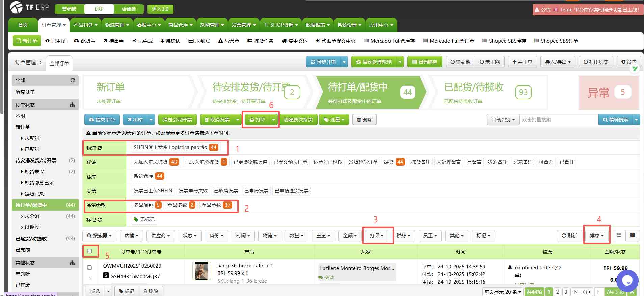Click hierarchy icon beside 订单状态 header
The image size is (644, 296).
[72, 105]
